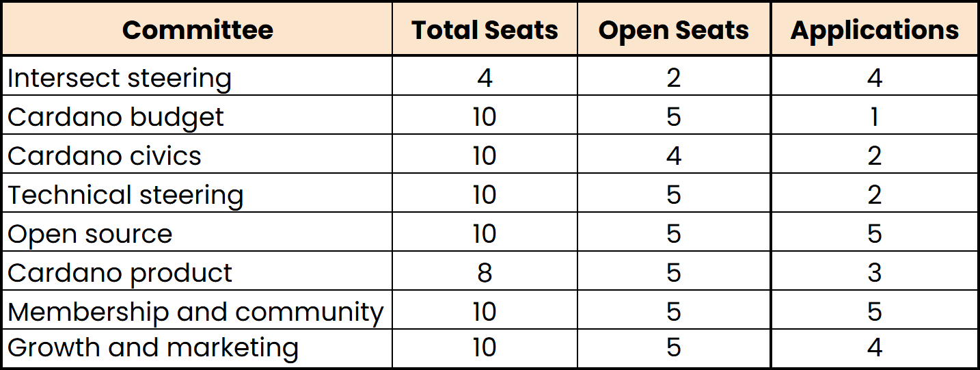Select Total Seats value for Cardano product
The width and height of the screenshot is (980, 370).
[x=485, y=273]
